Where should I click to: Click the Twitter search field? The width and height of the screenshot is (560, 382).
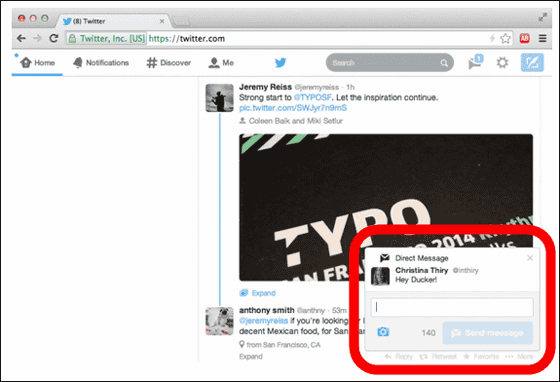(x=390, y=63)
